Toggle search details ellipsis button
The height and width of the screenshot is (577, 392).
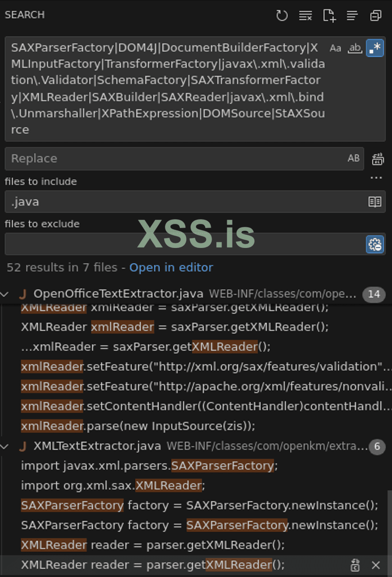(x=376, y=178)
